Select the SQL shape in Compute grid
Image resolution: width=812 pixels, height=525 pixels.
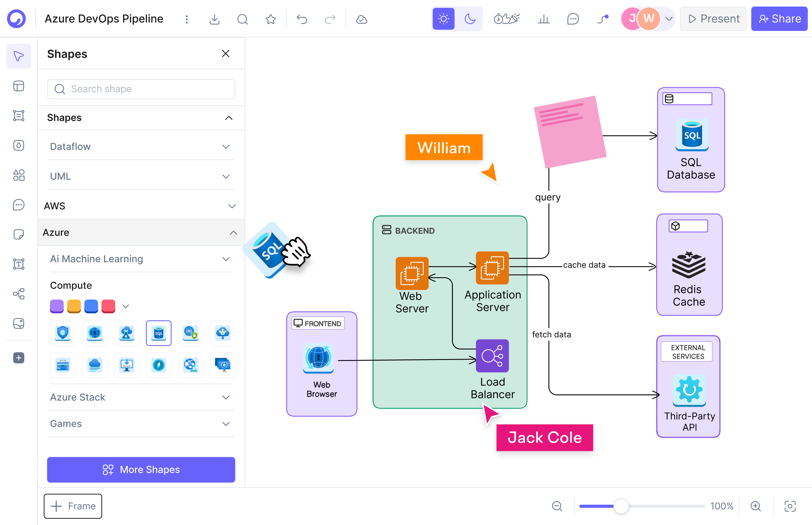pyautogui.click(x=159, y=333)
